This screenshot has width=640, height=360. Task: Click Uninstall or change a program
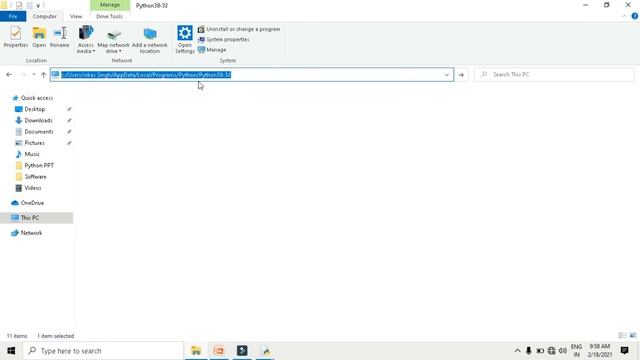pyautogui.click(x=239, y=29)
